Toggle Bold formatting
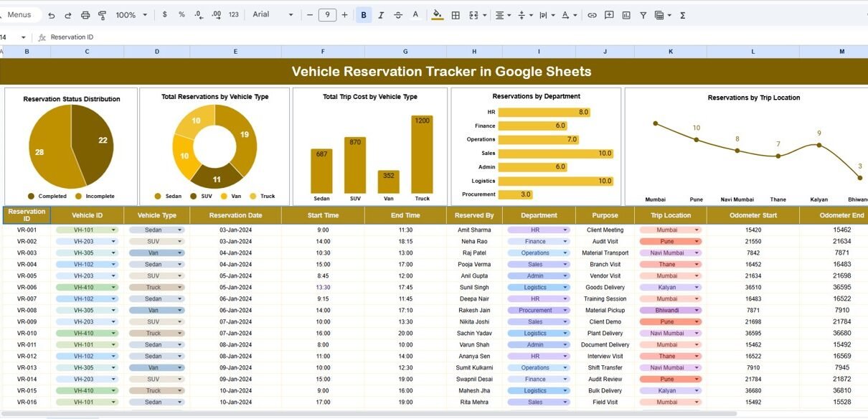 pyautogui.click(x=364, y=15)
